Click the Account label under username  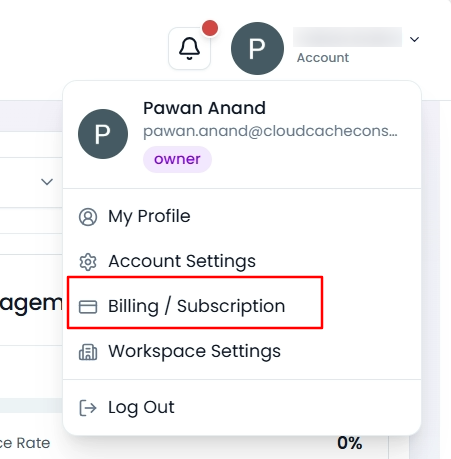323,58
